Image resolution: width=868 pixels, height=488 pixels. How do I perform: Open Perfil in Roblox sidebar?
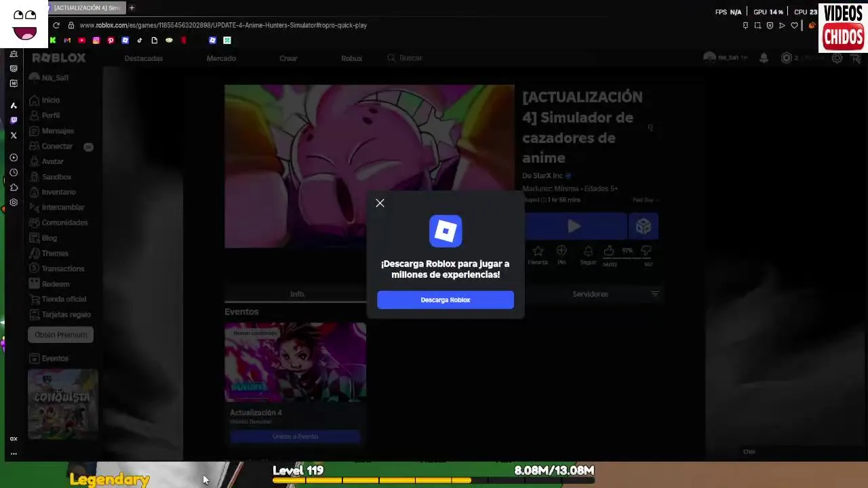(x=45, y=115)
